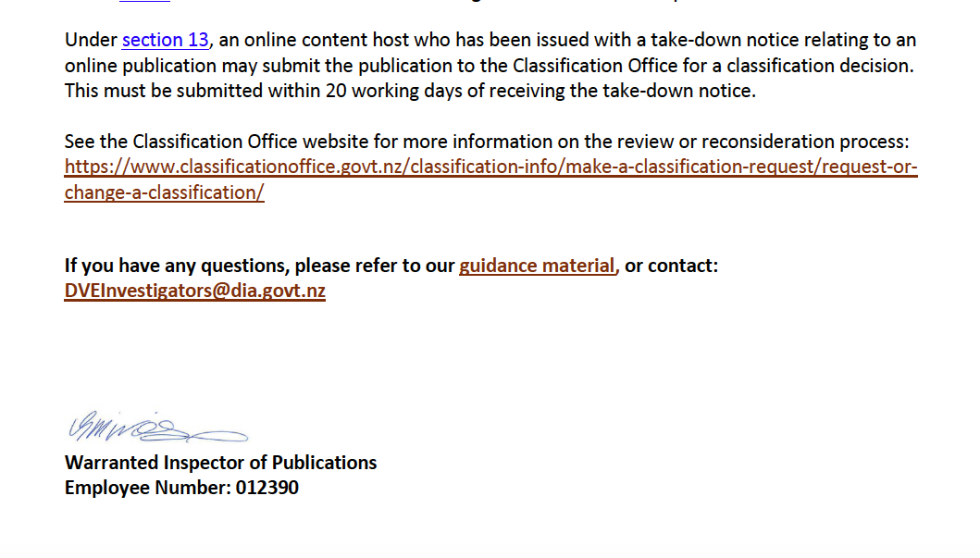This screenshot has width=980, height=558.
Task: Click the DVEInvestigators@dia.govt.nz email link
Action: click(x=194, y=291)
